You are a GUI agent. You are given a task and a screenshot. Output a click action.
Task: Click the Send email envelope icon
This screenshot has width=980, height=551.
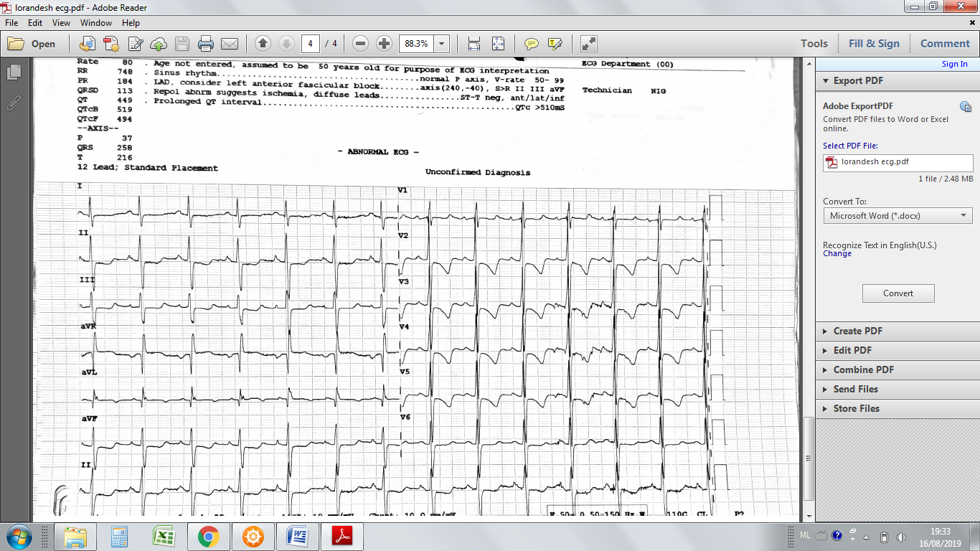230,44
